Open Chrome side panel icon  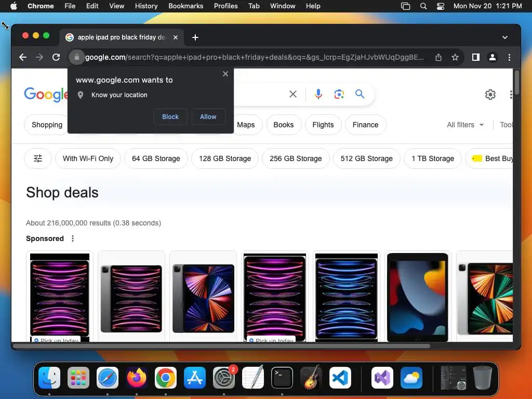(x=476, y=57)
